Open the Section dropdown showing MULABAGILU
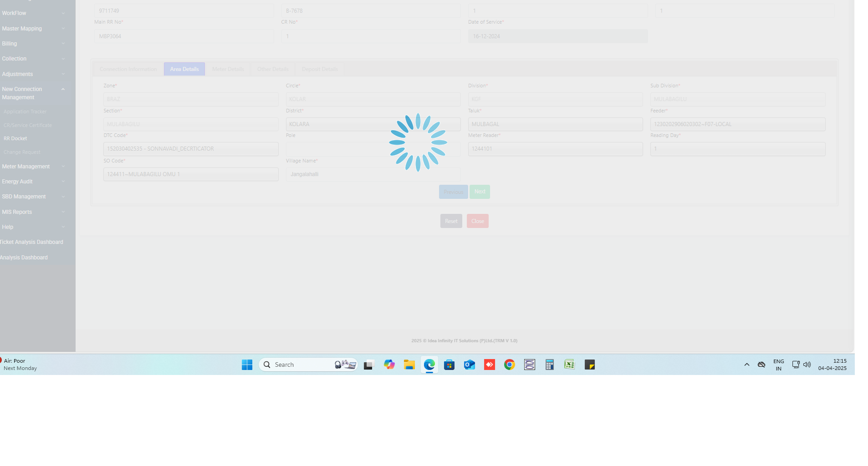868x466 pixels. [191, 124]
